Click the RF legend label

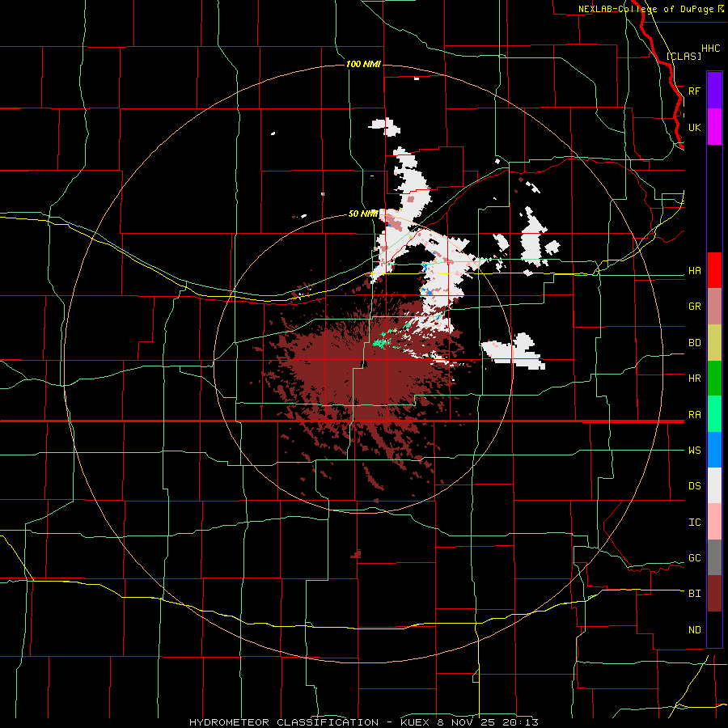[x=694, y=91]
